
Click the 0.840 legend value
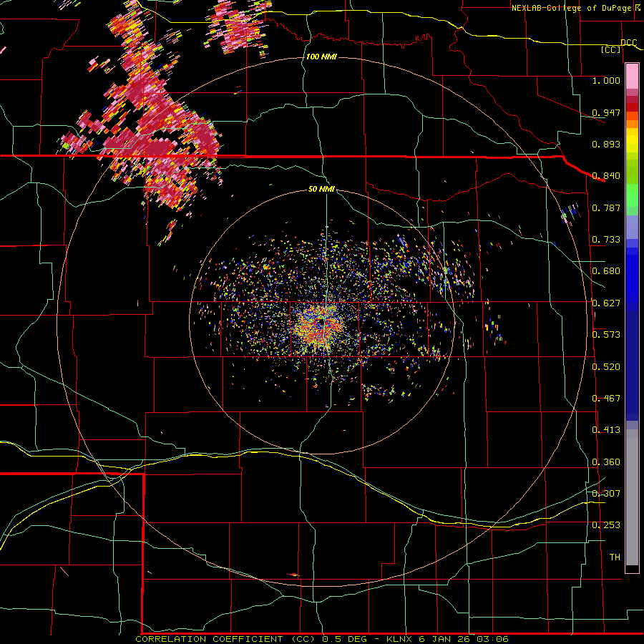[x=606, y=175]
